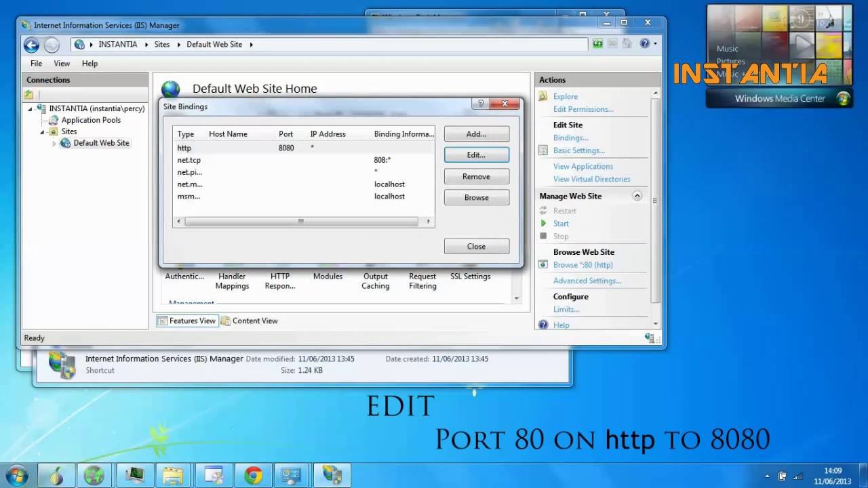The image size is (868, 488).
Task: Click the Windows Media Center gadget bar
Action: [x=780, y=99]
